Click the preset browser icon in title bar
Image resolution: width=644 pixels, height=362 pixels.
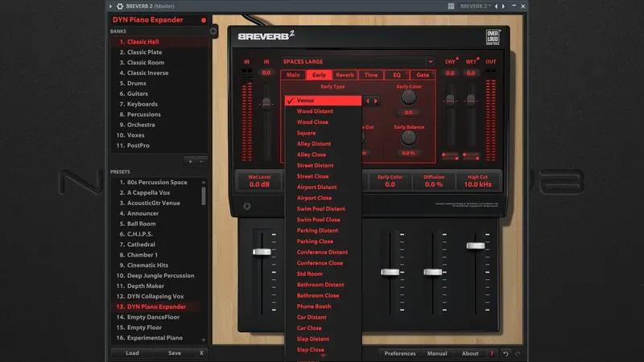tap(451, 6)
